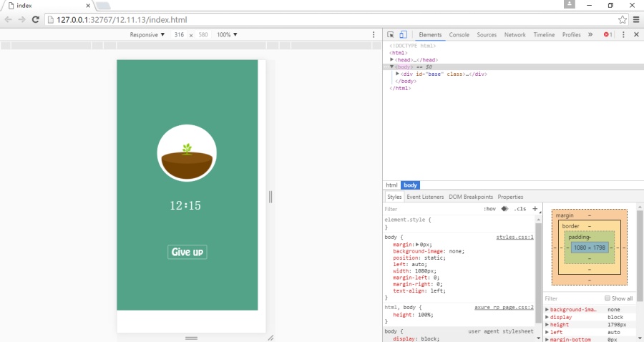Click the text-align: left declaration
Viewport: 644px width, 342px height.
(x=419, y=290)
